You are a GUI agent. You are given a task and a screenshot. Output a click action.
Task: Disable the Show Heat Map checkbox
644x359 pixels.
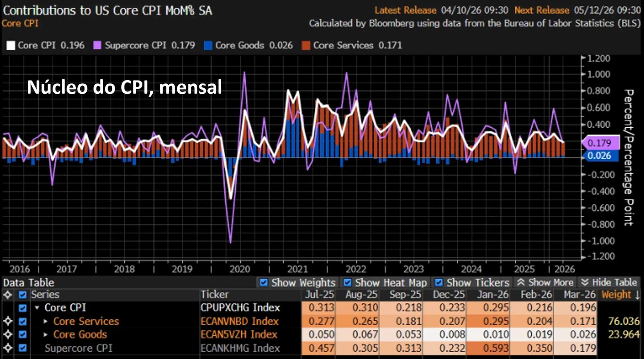[x=347, y=283]
